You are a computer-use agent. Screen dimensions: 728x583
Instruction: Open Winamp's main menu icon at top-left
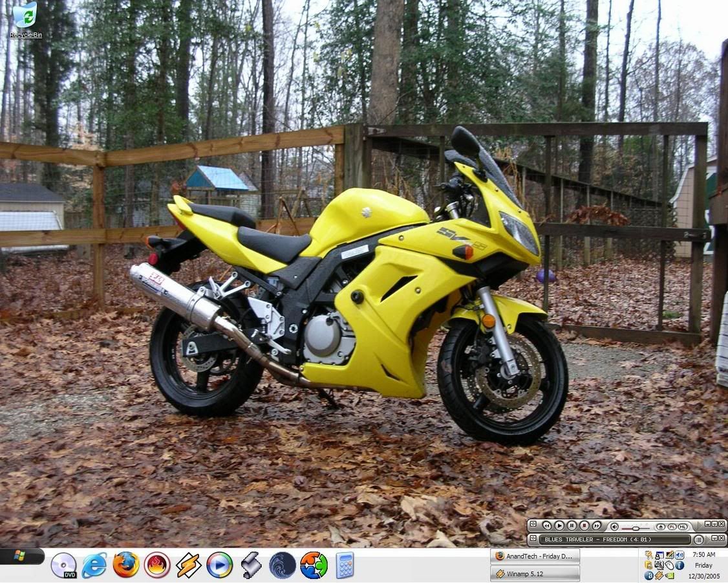[x=533, y=525]
